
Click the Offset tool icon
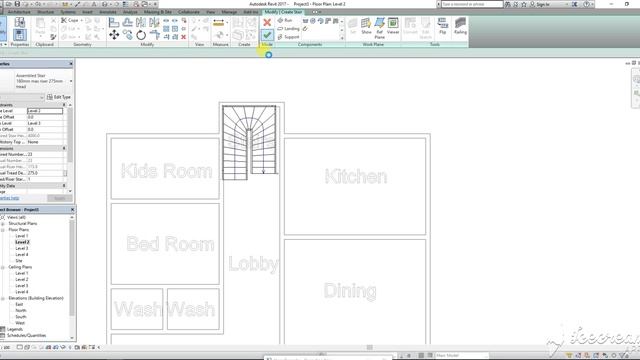[x=127, y=22]
